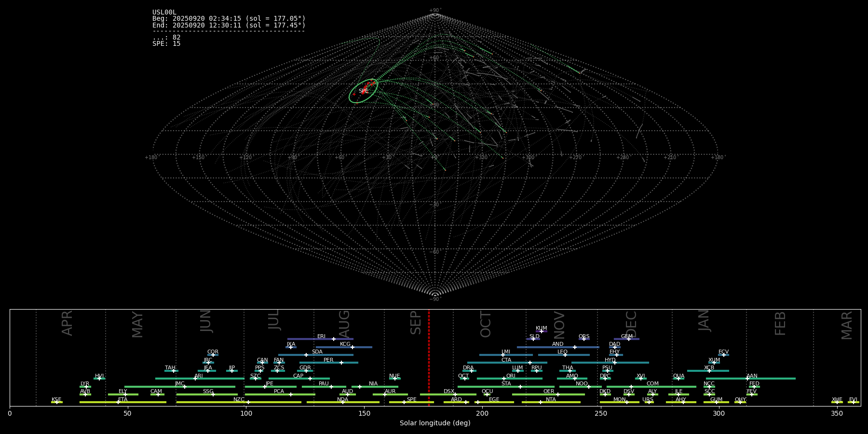Click the SPE label inside the green ellipse
The width and height of the screenshot is (868, 434).
click(363, 91)
